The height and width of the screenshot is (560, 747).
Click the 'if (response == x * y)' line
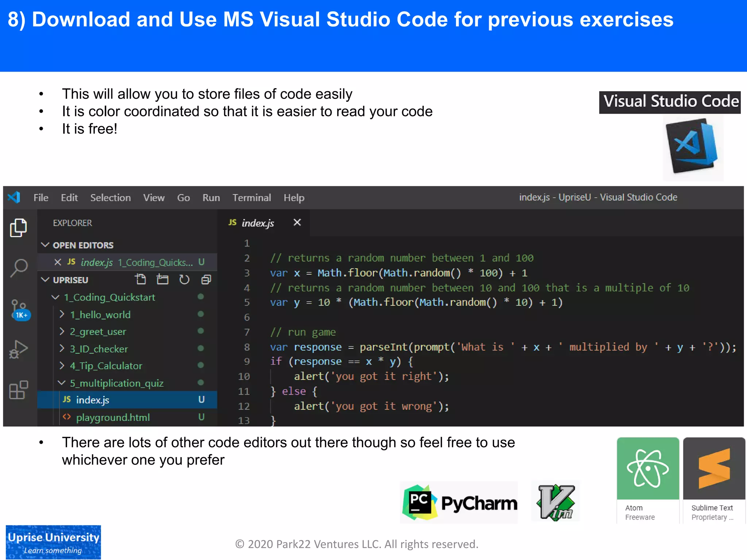click(x=342, y=362)
